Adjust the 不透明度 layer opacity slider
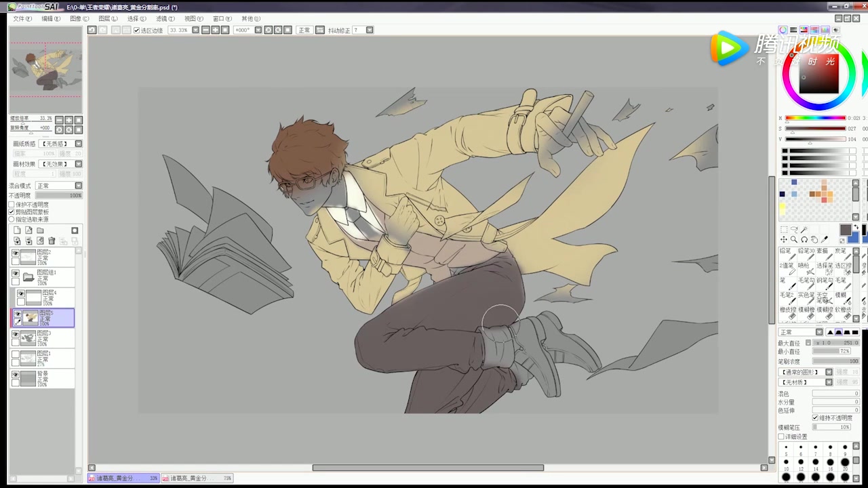868x488 pixels. pos(58,195)
